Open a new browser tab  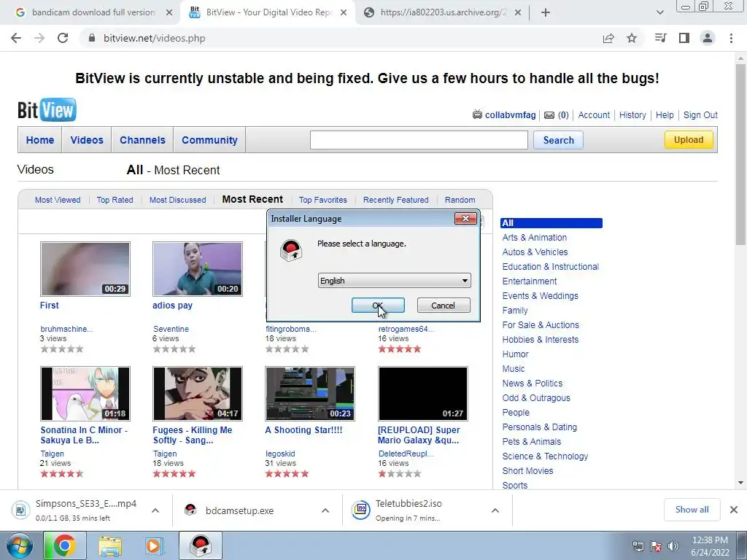tap(546, 13)
